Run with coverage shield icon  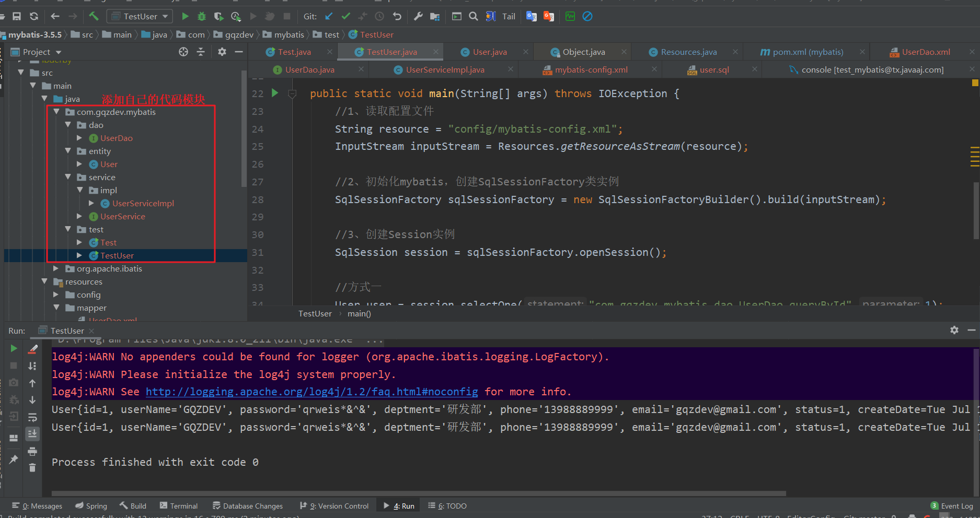tap(218, 16)
